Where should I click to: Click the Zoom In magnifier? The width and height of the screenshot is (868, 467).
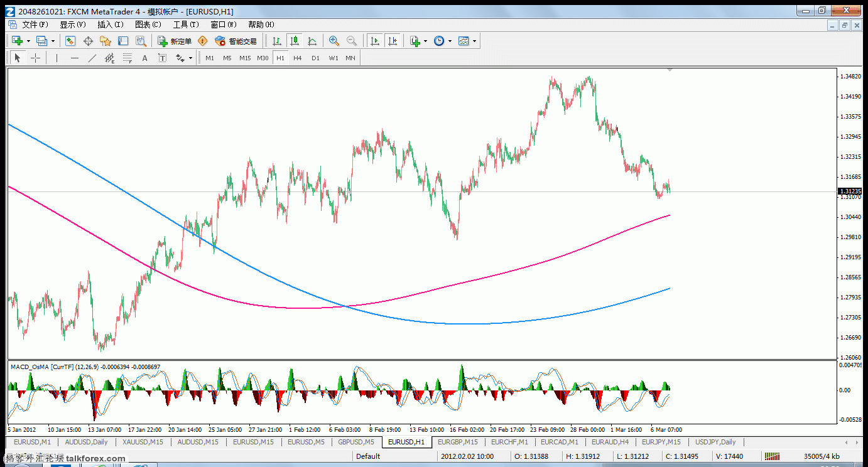pyautogui.click(x=334, y=41)
